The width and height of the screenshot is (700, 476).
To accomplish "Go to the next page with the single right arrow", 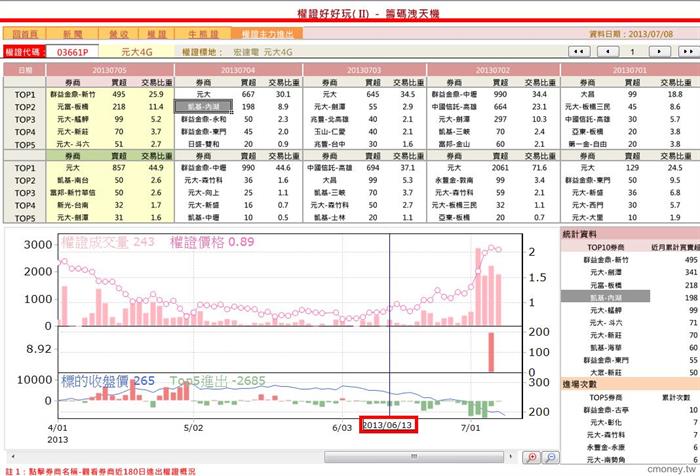I will pos(660,51).
